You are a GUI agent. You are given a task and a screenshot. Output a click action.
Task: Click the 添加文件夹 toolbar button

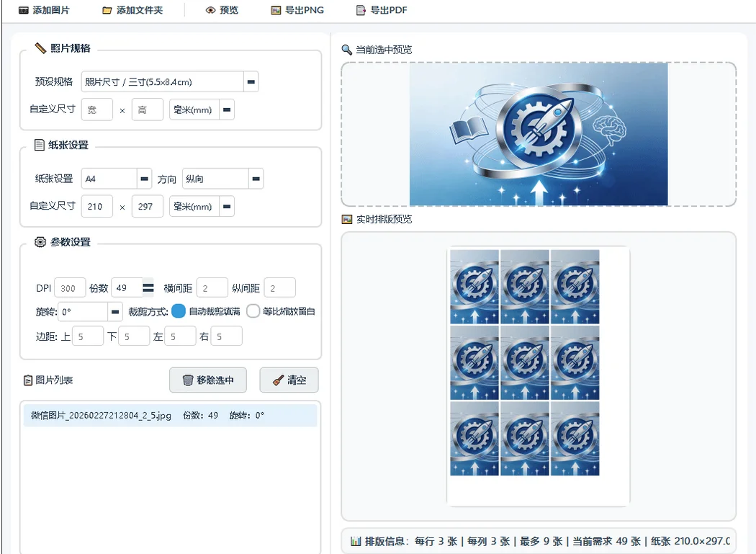(132, 10)
